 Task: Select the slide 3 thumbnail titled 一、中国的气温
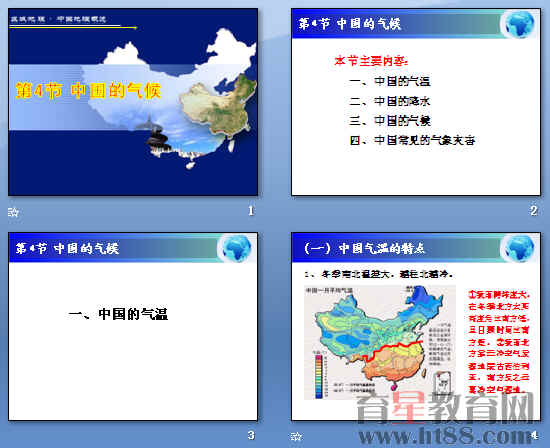133,326
